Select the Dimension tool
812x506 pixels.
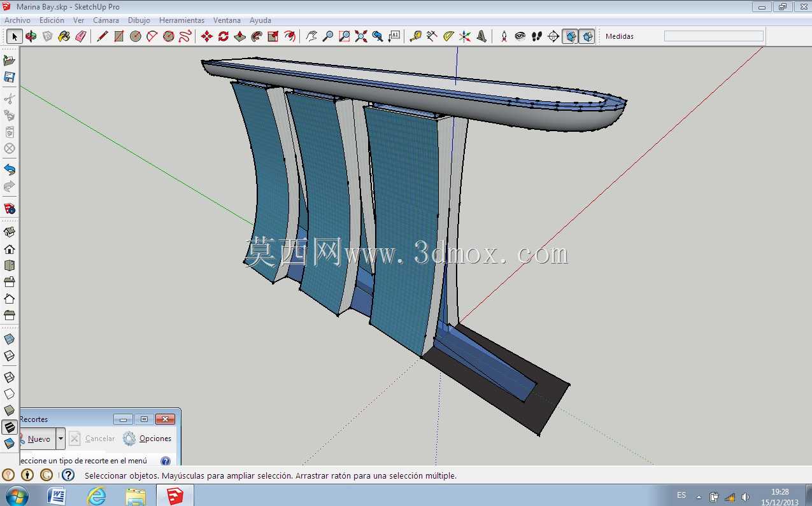pyautogui.click(x=432, y=36)
